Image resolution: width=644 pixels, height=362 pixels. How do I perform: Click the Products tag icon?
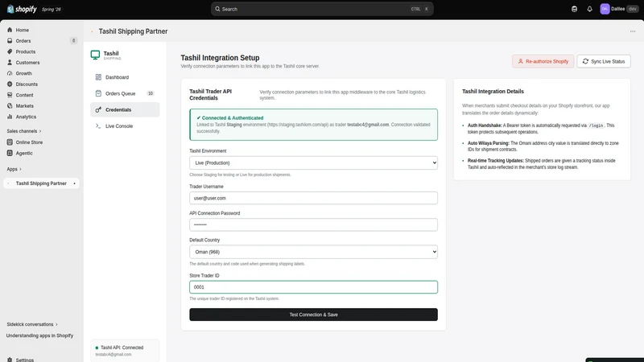(x=10, y=51)
